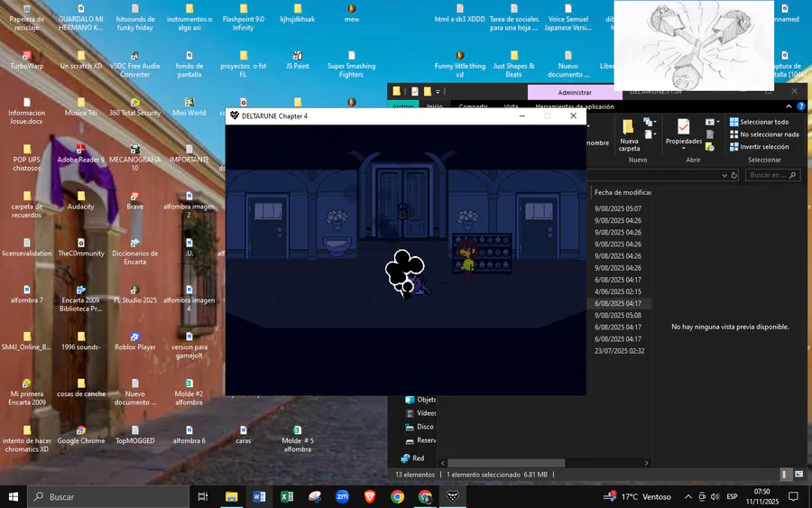
Task: Expand the address bar history chevron
Action: click(724, 175)
